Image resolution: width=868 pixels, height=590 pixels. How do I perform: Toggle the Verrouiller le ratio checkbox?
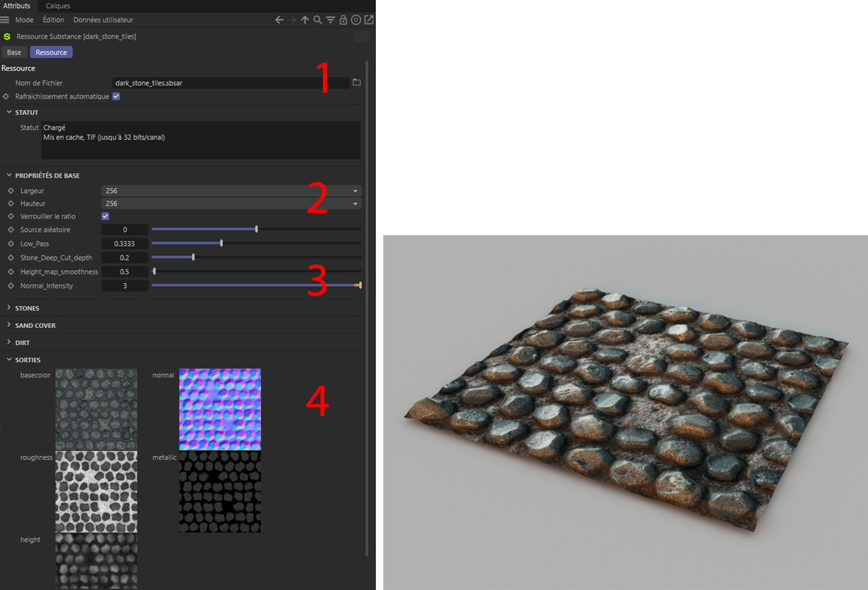coord(105,217)
